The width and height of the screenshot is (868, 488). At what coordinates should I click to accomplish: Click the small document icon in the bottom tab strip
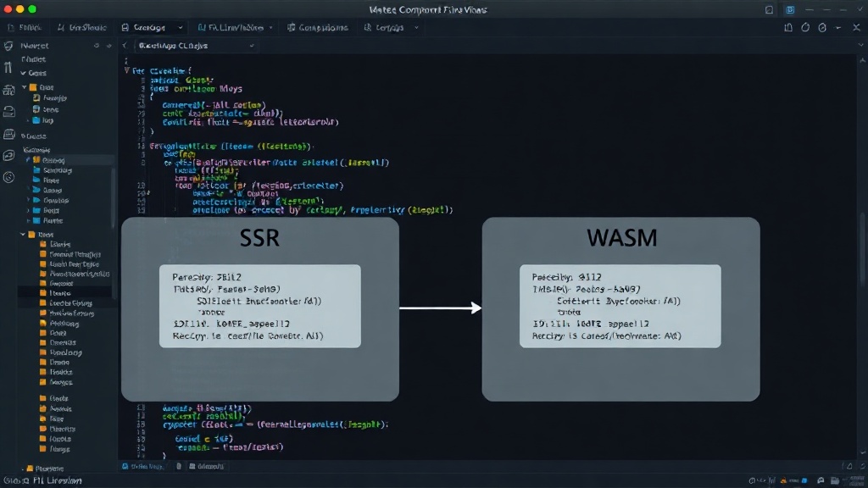click(x=179, y=467)
